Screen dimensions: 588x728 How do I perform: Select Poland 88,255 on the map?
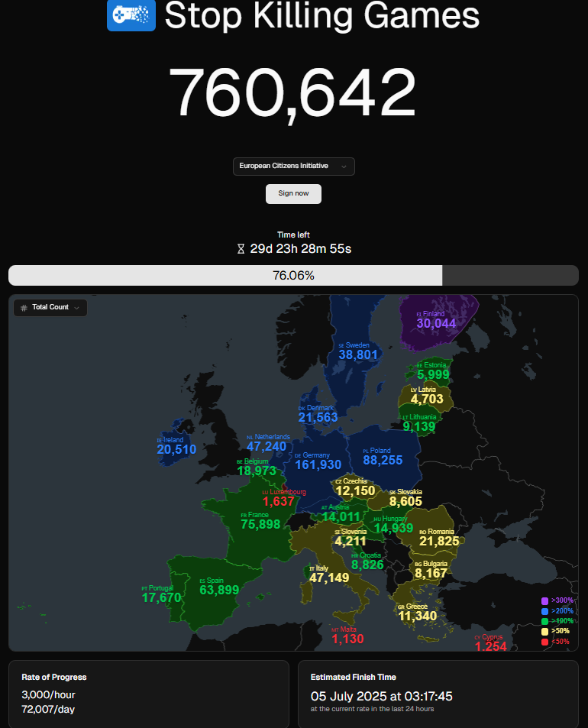[383, 456]
